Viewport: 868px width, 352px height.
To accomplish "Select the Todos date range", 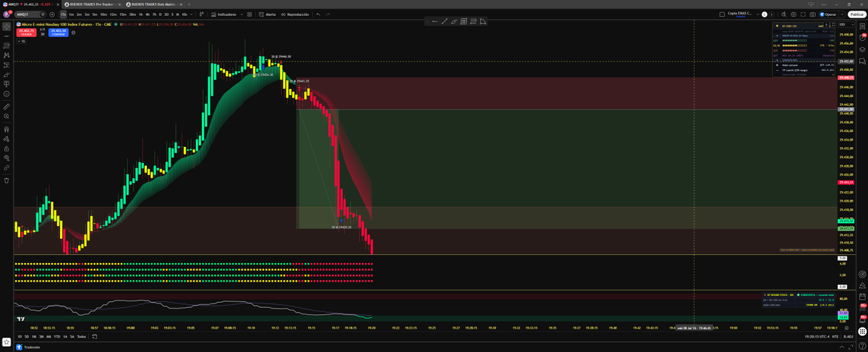I will 81,336.
